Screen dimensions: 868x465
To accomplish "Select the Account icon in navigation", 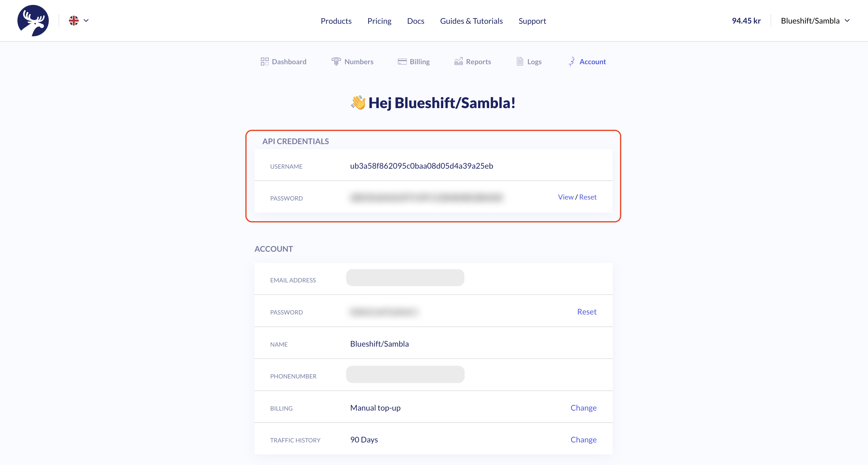I will tap(572, 61).
